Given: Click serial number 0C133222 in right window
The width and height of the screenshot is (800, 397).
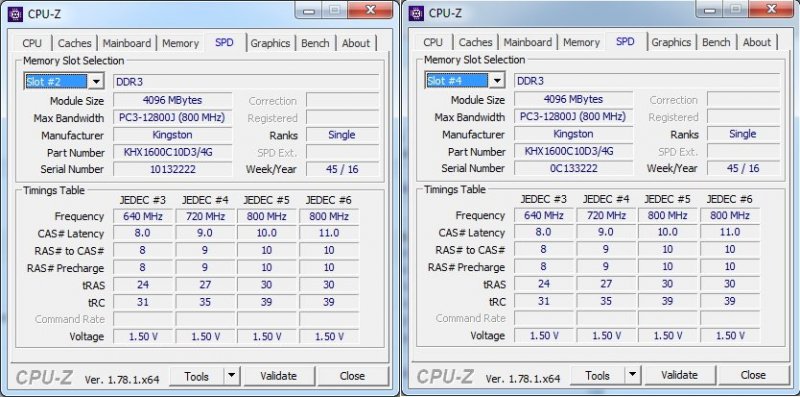Looking at the screenshot, I should [573, 168].
